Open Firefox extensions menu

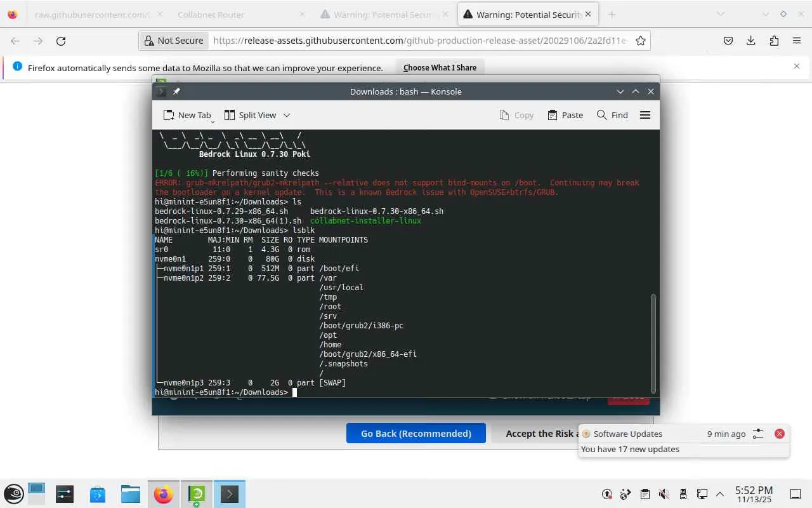point(774,41)
